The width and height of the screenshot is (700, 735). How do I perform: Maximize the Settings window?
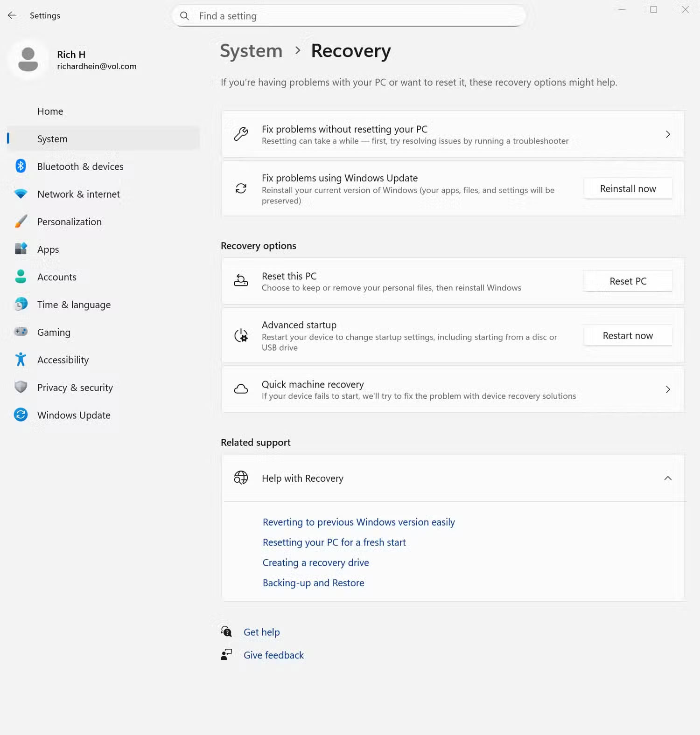coord(653,9)
